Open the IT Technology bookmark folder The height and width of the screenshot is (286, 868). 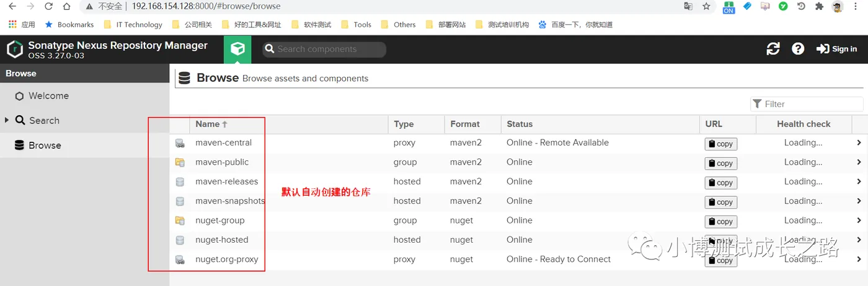coord(133,25)
